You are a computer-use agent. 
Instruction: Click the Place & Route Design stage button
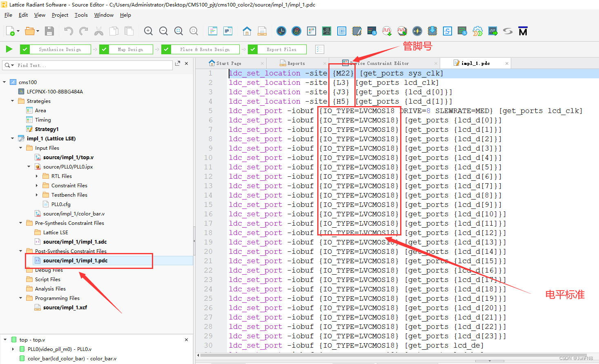(204, 49)
